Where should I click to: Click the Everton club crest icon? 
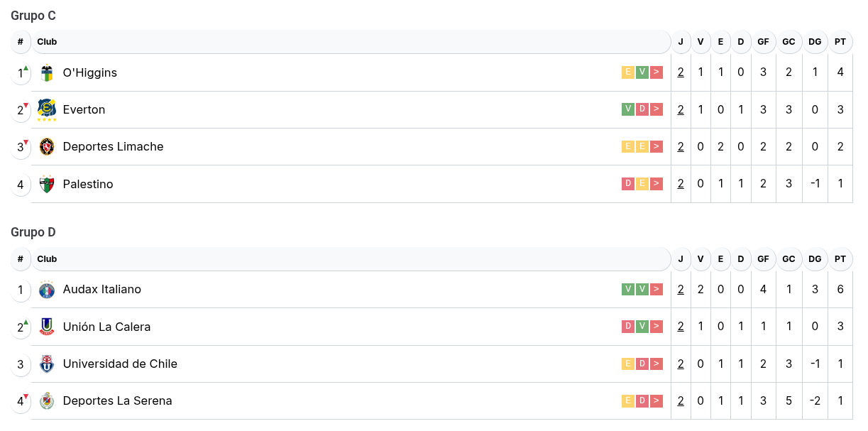47,109
